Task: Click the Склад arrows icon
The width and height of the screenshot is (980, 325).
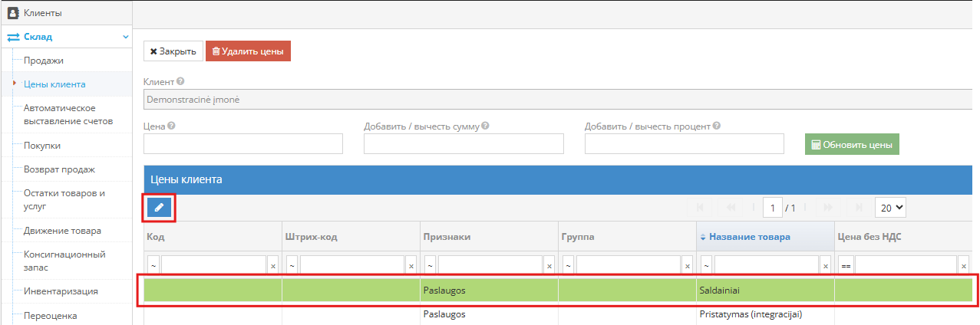Action: pos(13,37)
